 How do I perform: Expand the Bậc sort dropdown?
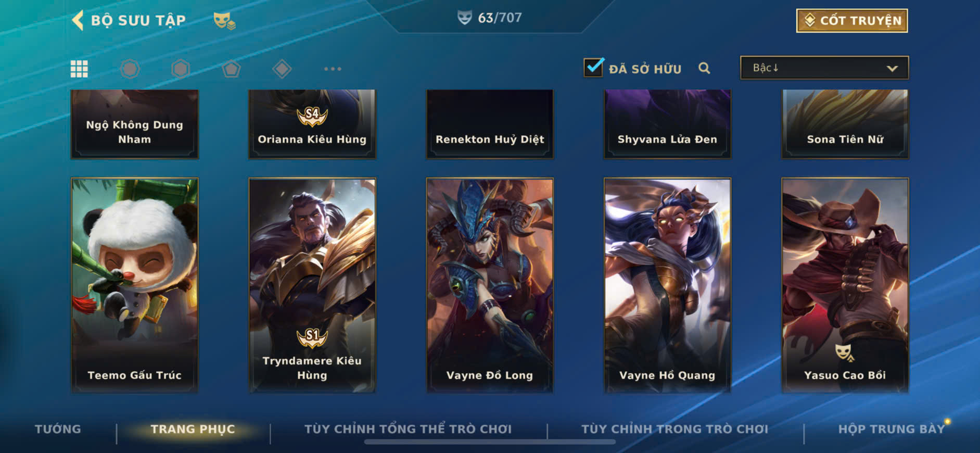(x=824, y=68)
